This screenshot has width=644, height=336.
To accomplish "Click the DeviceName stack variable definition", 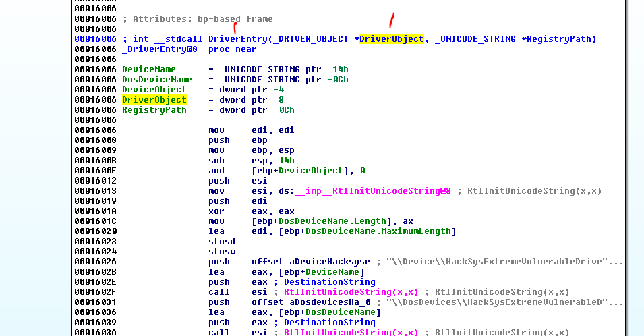I will 149,69.
